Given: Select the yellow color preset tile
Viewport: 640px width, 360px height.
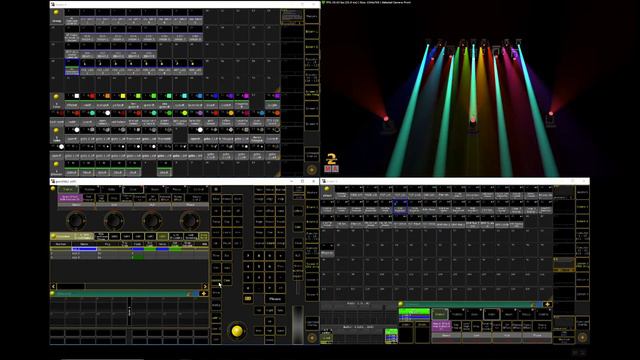Looking at the screenshot, I should tap(119, 100).
